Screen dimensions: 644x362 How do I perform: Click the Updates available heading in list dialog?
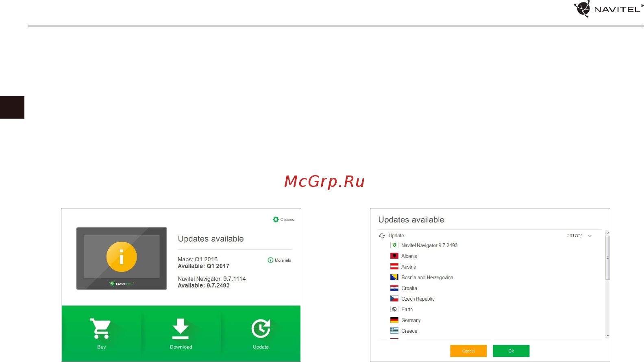tap(411, 220)
